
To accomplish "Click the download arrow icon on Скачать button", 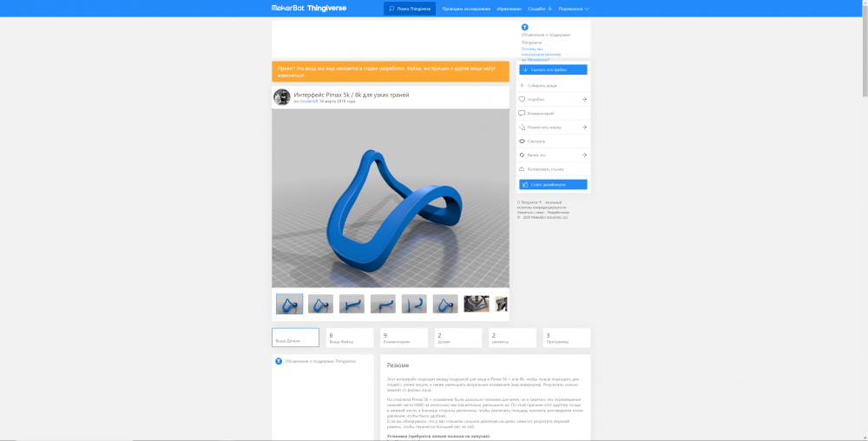I will 525,69.
